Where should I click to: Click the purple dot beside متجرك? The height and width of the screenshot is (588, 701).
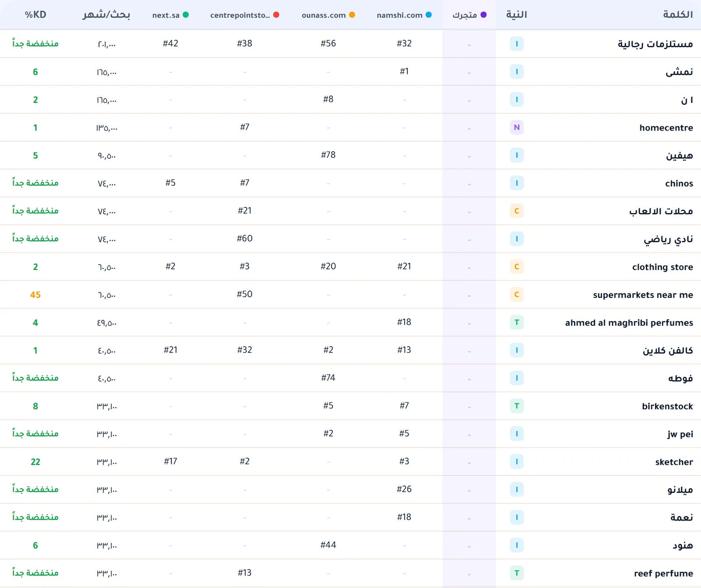tap(484, 14)
